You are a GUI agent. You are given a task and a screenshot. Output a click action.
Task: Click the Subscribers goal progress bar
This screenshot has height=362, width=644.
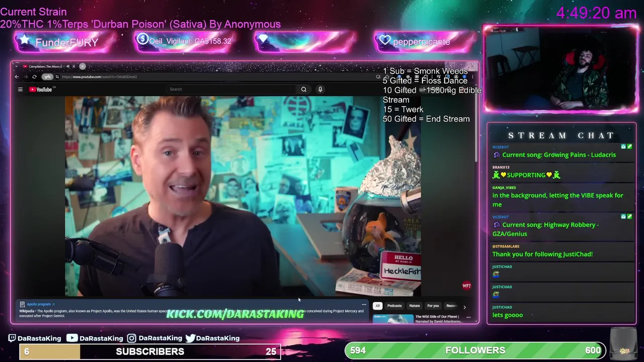[150, 351]
